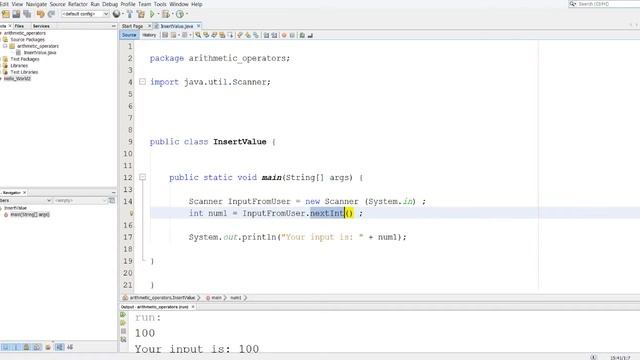Select Source Packages in project tree

(x=27, y=40)
